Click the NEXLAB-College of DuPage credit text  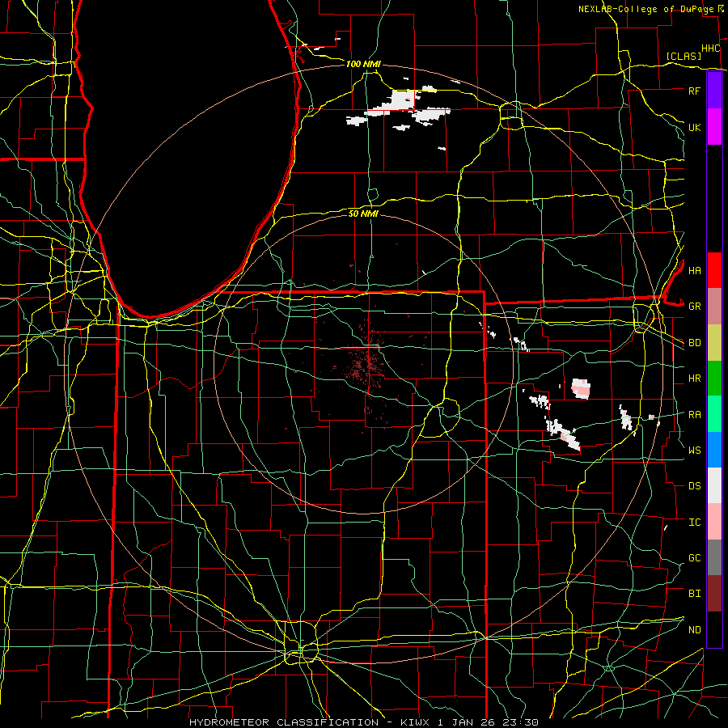click(x=648, y=9)
